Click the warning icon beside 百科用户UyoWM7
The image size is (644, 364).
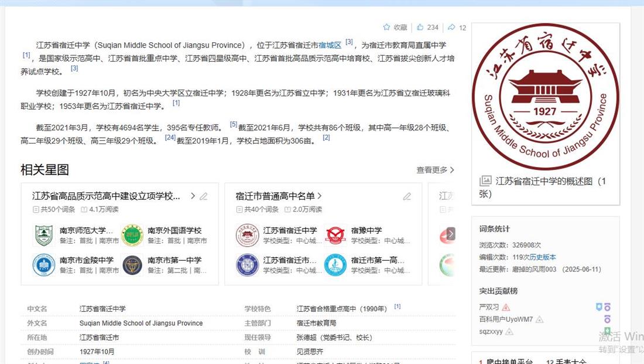(540, 319)
